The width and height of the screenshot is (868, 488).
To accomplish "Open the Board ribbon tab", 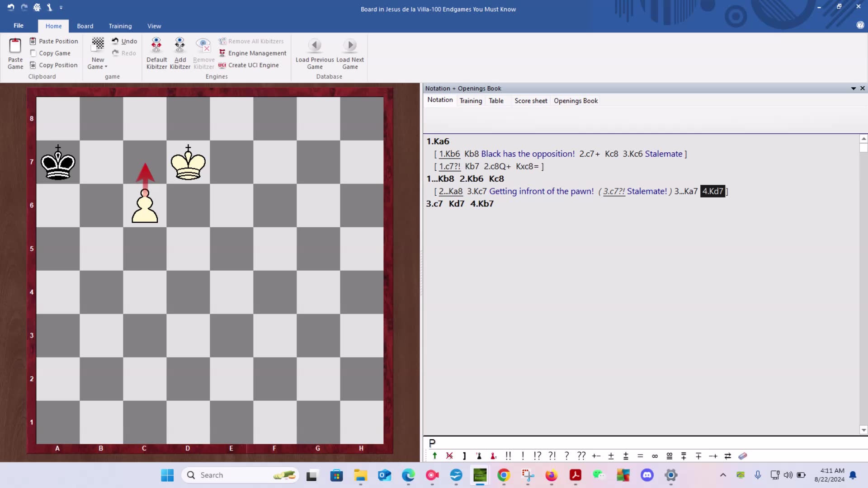I will [x=85, y=26].
